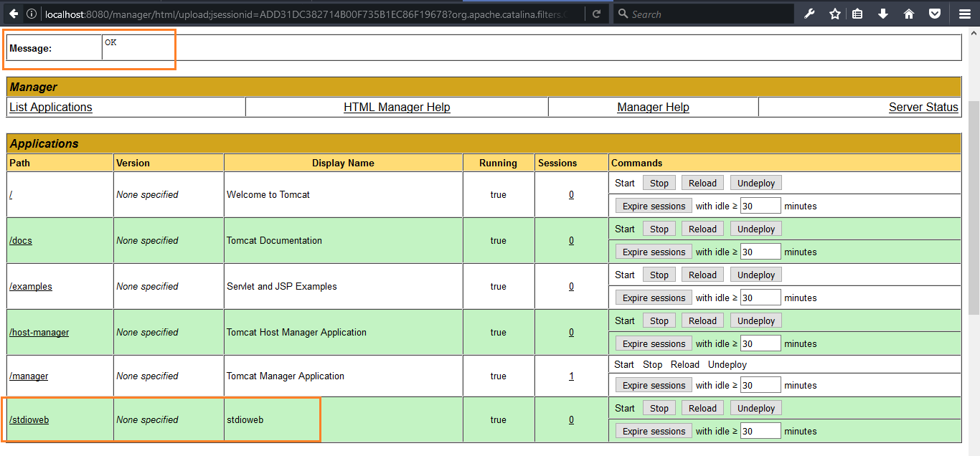Open site information icon in address bar
This screenshot has height=456, width=980.
pyautogui.click(x=32, y=14)
